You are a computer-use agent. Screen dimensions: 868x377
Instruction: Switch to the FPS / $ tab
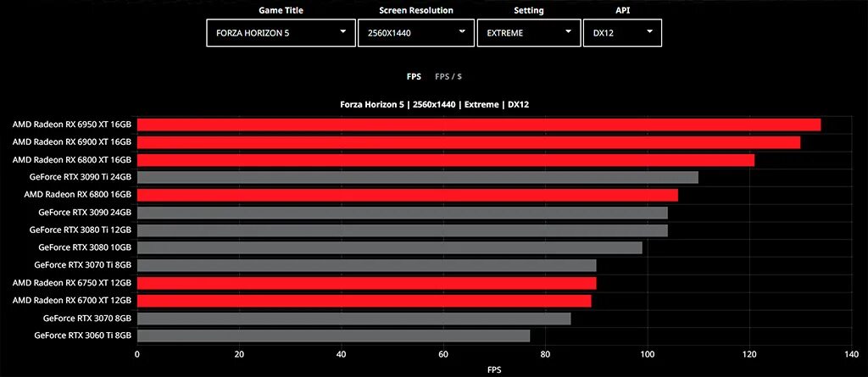point(448,76)
